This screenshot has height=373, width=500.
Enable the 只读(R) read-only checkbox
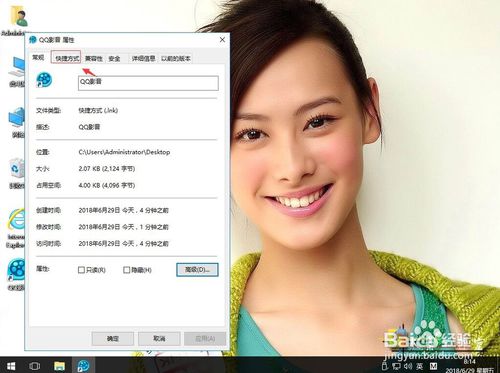pyautogui.click(x=81, y=270)
